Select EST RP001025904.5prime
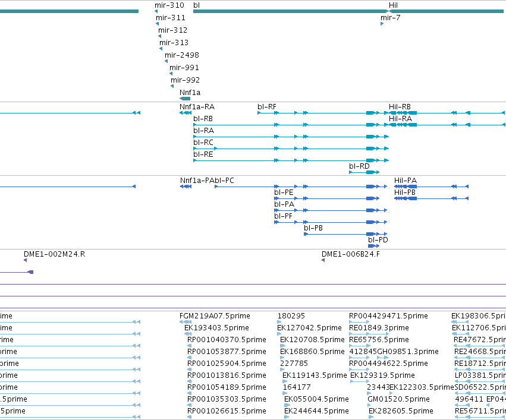This screenshot has width=506, height=420. point(227,364)
